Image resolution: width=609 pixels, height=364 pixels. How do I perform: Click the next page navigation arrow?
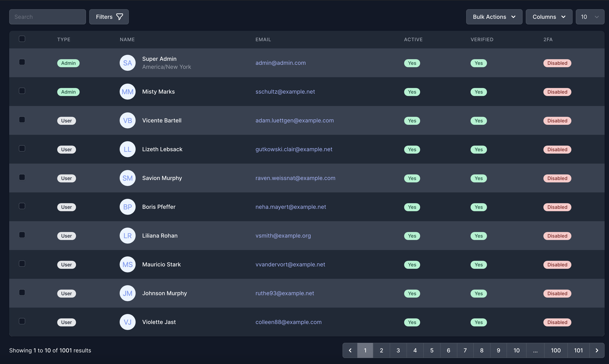pos(597,350)
